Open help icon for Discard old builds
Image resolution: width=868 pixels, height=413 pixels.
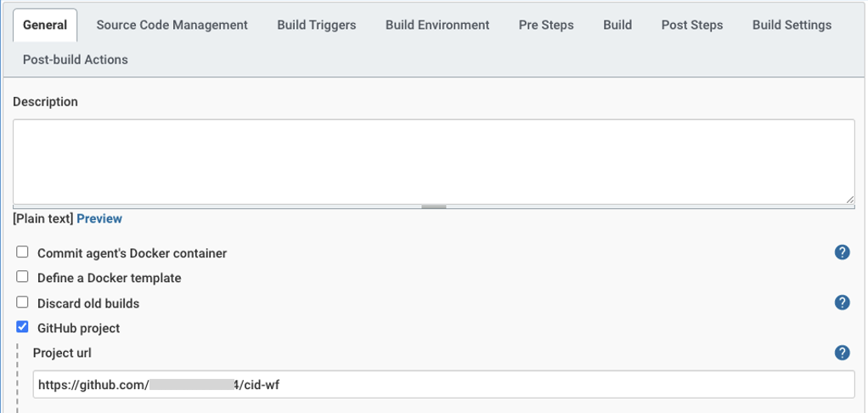tap(842, 303)
